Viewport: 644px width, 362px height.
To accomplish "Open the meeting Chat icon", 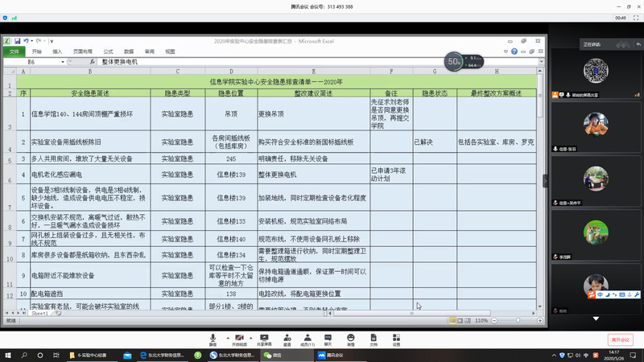I will point(328,335).
